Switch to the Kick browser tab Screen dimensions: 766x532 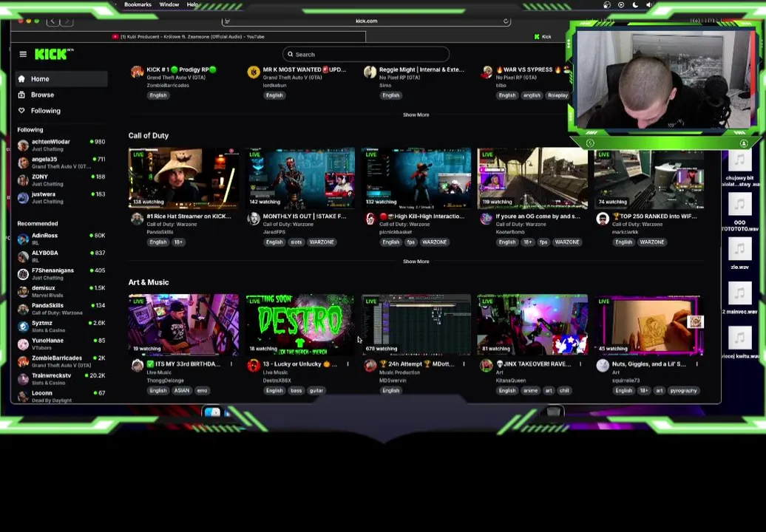[x=543, y=37]
